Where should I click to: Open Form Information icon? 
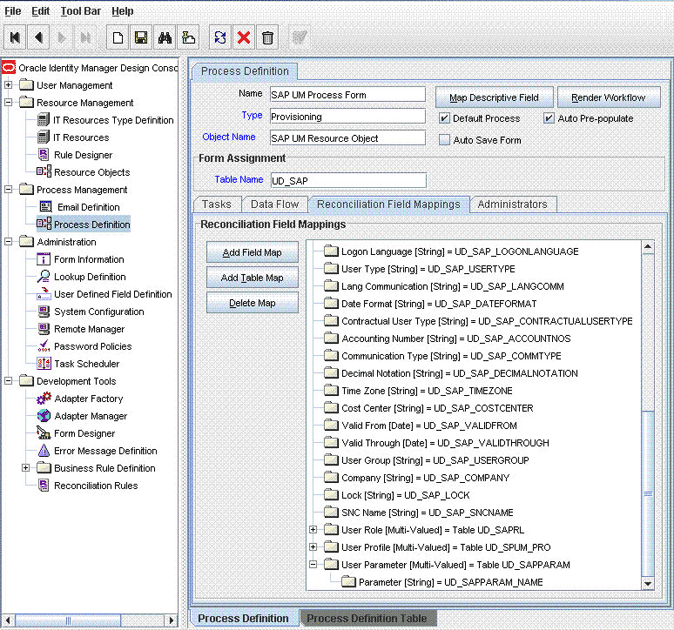[44, 259]
